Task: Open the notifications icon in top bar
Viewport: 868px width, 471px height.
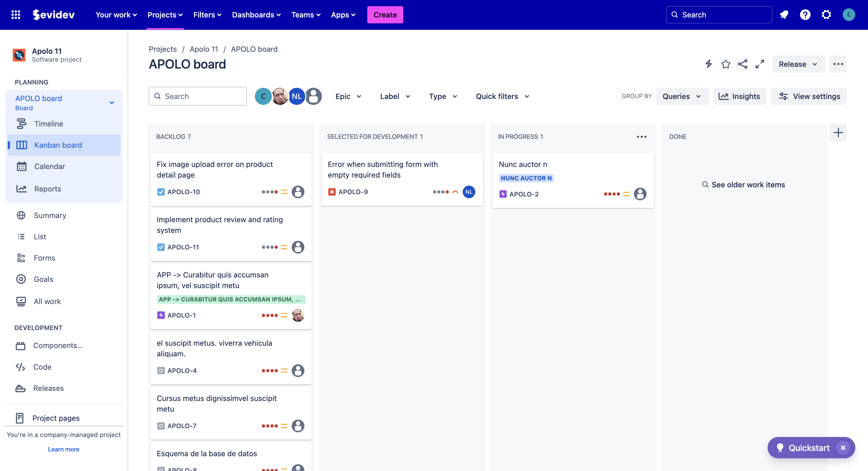Action: coord(784,14)
